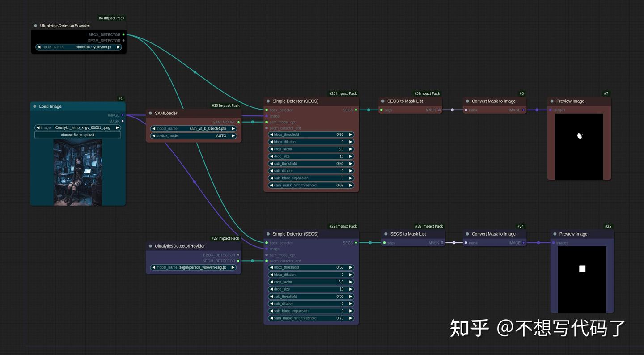644x355 pixels.
Task: Click the SEGM_DETECTOR output on lower UltralyticsDetectorProvider
Action: (238, 261)
